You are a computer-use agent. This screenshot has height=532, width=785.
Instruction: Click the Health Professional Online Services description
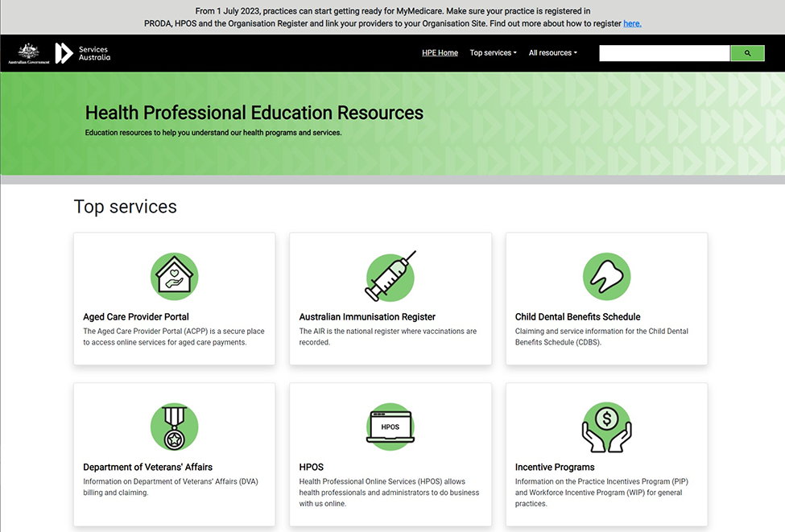point(389,493)
